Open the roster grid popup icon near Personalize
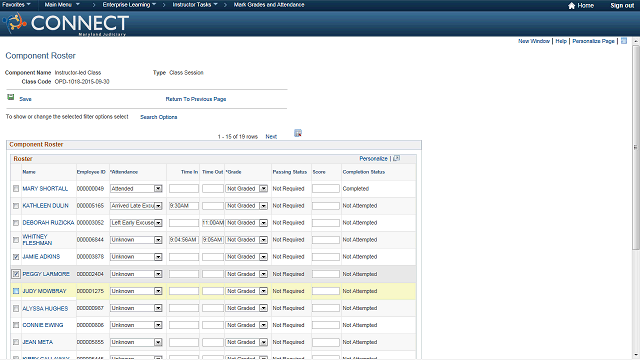 click(396, 158)
